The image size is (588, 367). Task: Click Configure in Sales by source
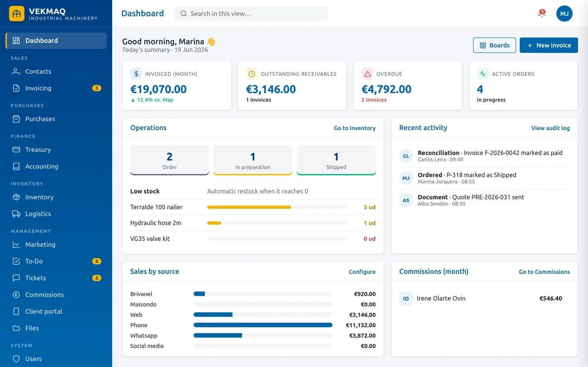tap(362, 272)
